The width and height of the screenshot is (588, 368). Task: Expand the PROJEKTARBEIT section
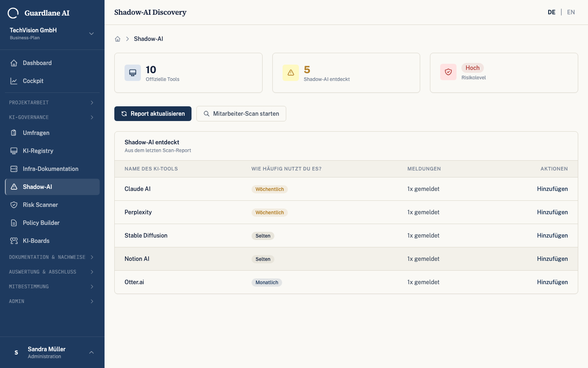pos(52,103)
